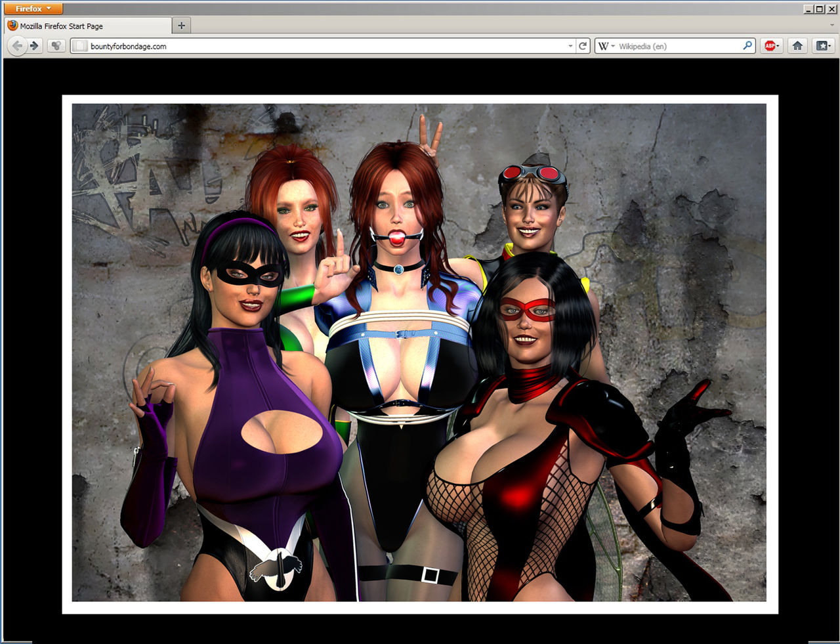Click the Bookmarks star toolbar button
This screenshot has width=840, height=644.
(x=821, y=46)
